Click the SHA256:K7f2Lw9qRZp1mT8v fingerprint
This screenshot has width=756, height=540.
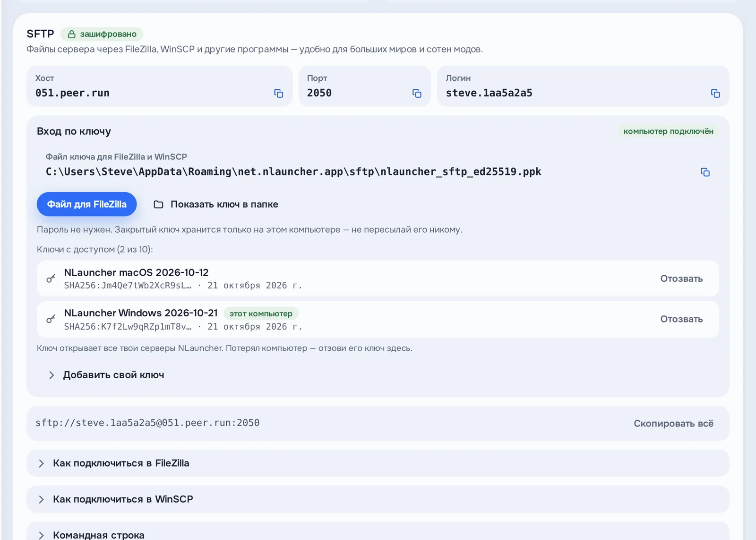pyautogui.click(x=128, y=326)
